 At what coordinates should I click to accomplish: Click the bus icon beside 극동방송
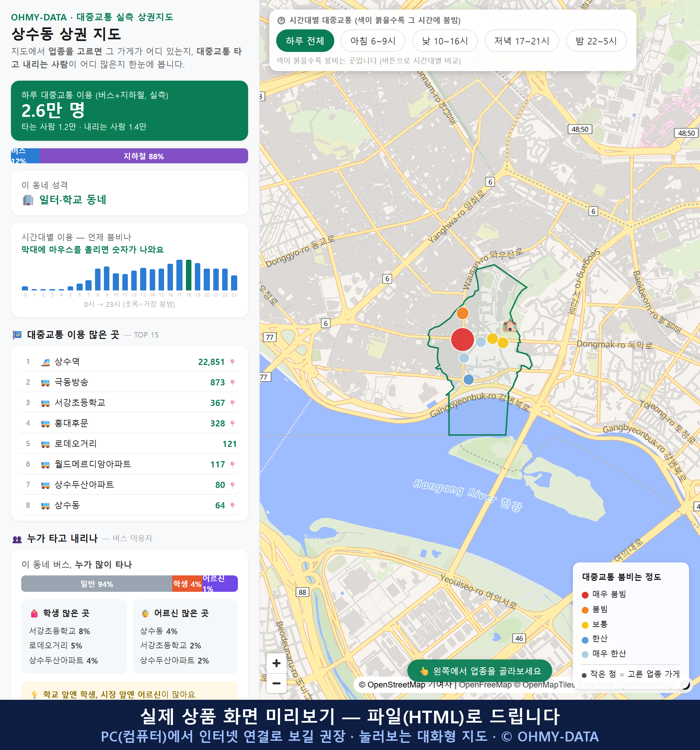point(45,383)
